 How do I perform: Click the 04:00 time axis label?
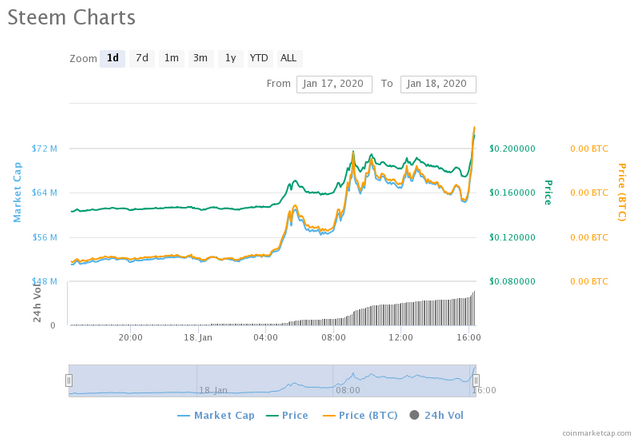265,338
